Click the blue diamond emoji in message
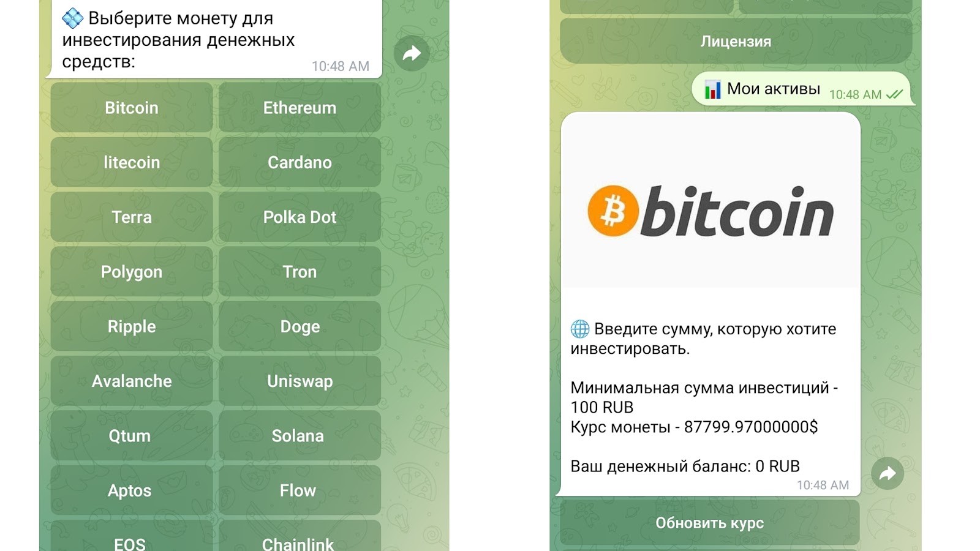Screen dimensions: 980x551 pyautogui.click(x=72, y=18)
